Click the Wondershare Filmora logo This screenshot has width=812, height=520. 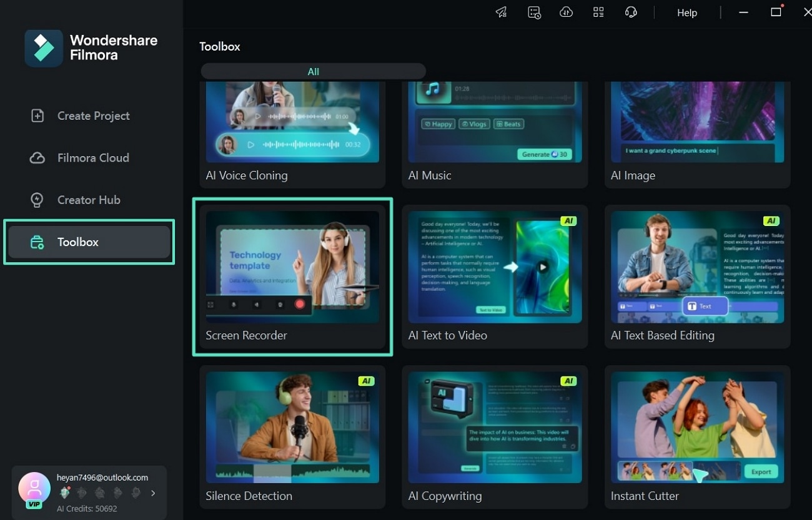[x=91, y=48]
